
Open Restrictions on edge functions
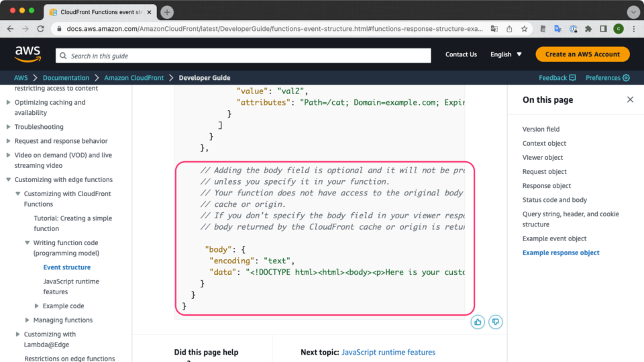coord(69,358)
